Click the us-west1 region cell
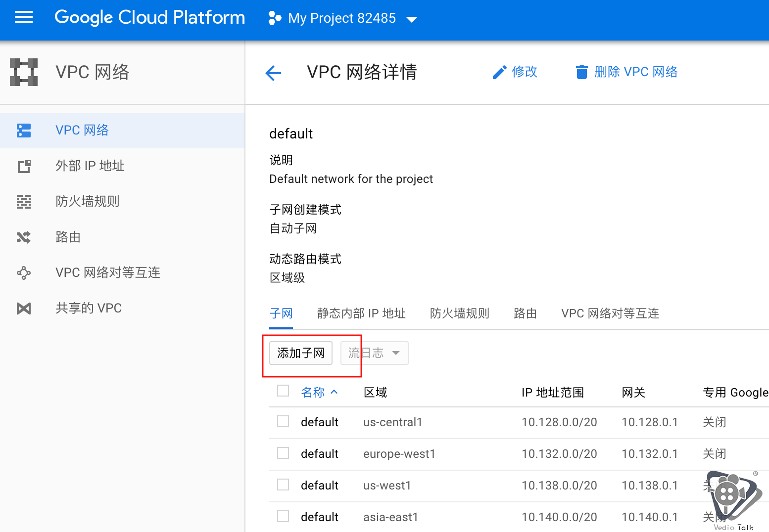Screen dimensions: 769x532 click(387, 486)
